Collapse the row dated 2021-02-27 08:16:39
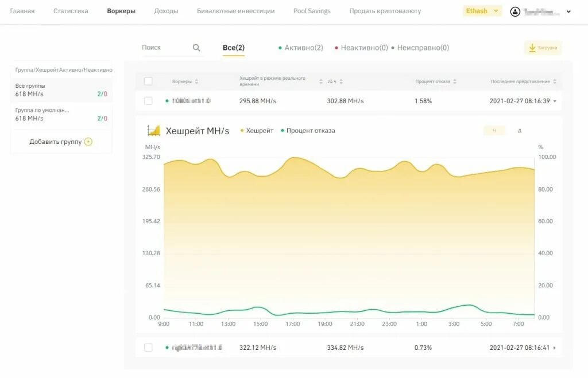 (x=555, y=101)
